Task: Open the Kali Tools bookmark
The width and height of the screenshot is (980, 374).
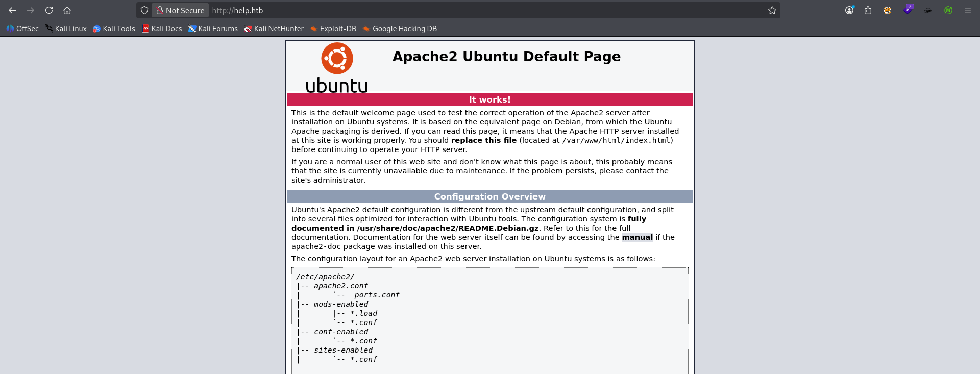Action: [x=114, y=29]
